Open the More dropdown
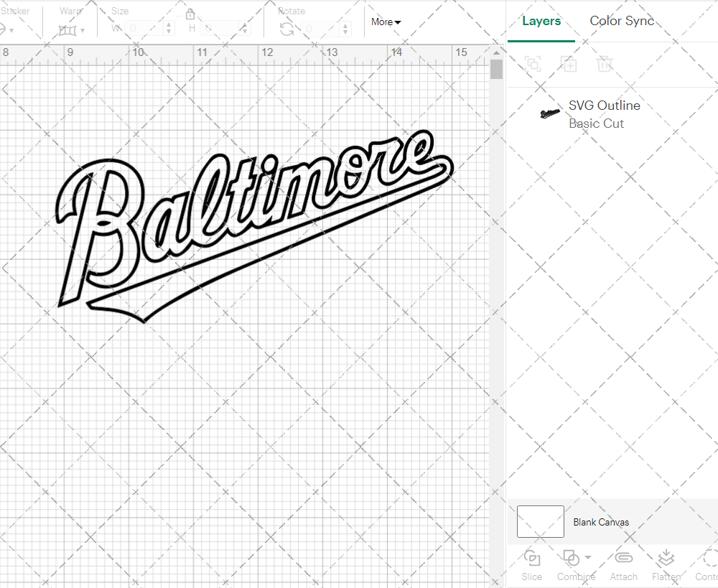The image size is (718, 588). point(386,22)
